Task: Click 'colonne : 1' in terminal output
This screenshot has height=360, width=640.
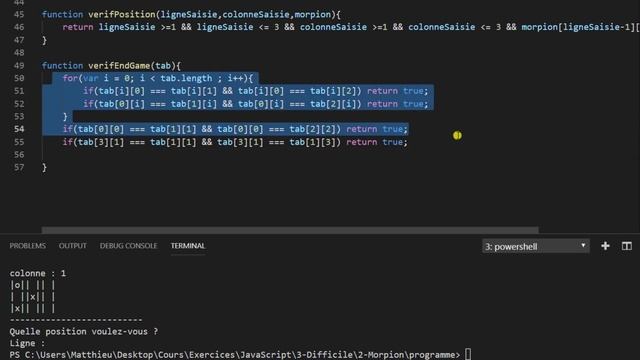Action: [x=38, y=273]
